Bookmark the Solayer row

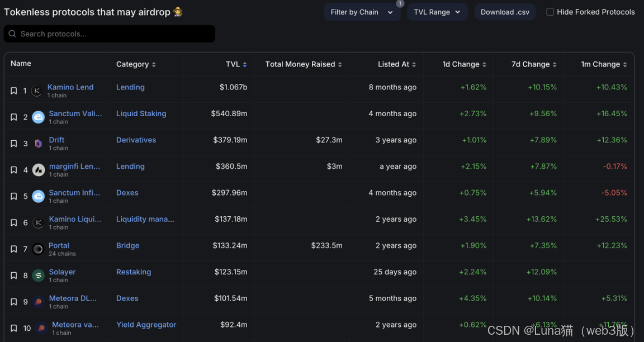(13, 275)
